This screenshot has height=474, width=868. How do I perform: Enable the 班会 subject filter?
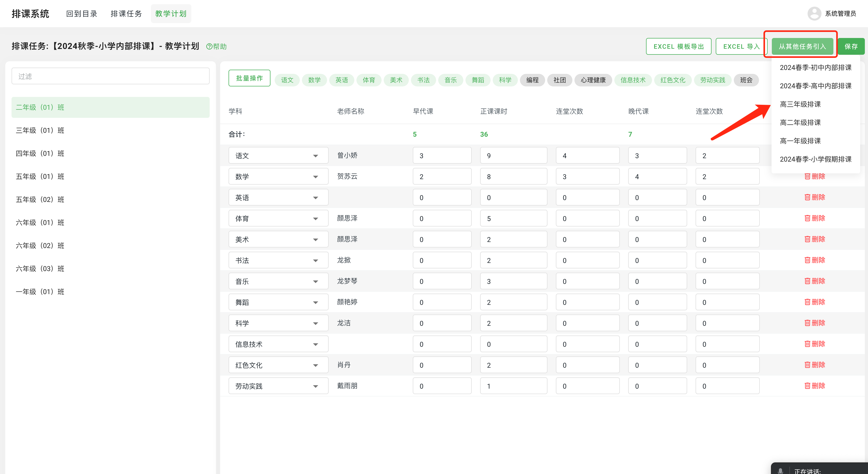point(746,80)
